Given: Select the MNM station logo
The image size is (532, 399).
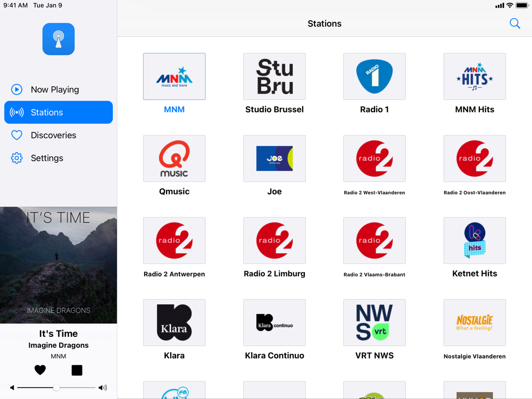Looking at the screenshot, I should (x=174, y=76).
